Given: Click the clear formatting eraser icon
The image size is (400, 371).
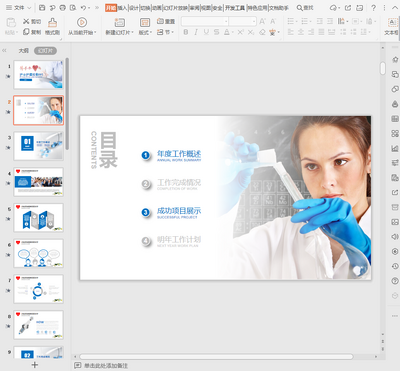Looking at the screenshot, I should pyautogui.click(x=262, y=32).
